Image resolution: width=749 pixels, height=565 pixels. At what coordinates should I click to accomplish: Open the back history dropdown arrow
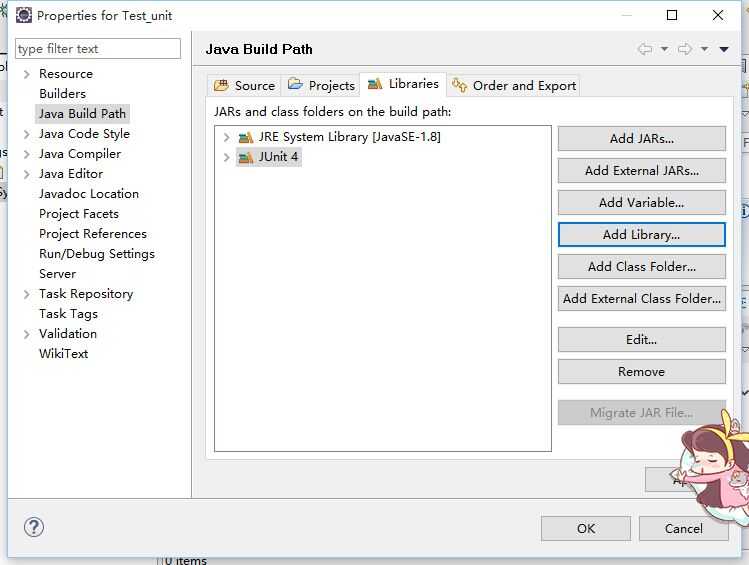pyautogui.click(x=664, y=49)
